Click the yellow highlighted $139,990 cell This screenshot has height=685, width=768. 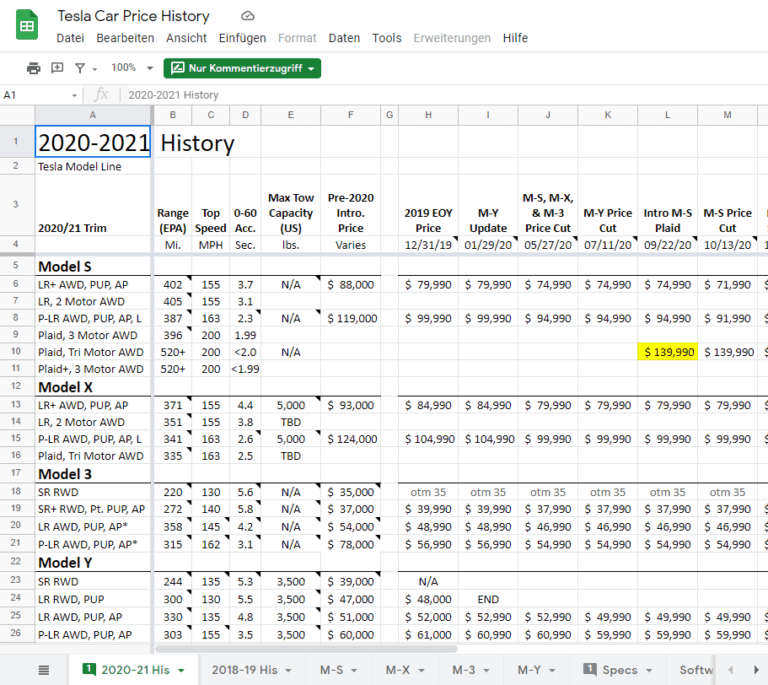click(x=668, y=352)
